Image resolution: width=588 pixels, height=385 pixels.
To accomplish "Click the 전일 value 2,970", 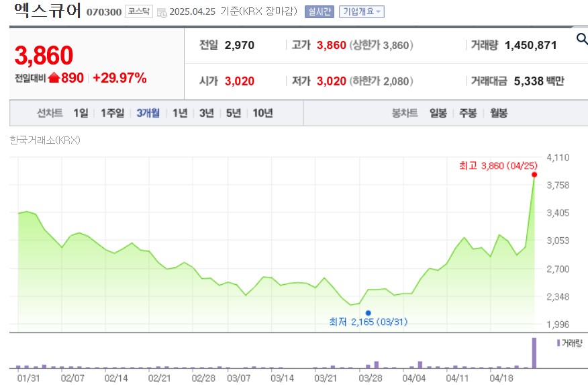I will point(239,45).
